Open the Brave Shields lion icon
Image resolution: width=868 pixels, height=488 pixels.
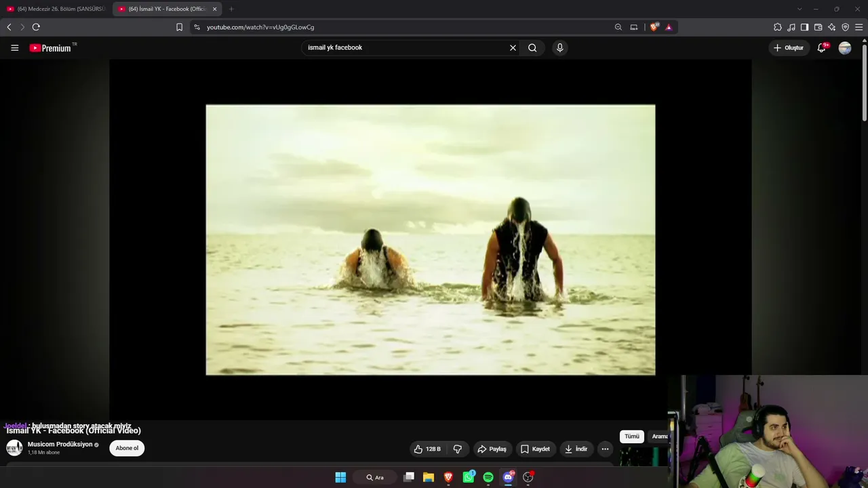click(x=654, y=27)
